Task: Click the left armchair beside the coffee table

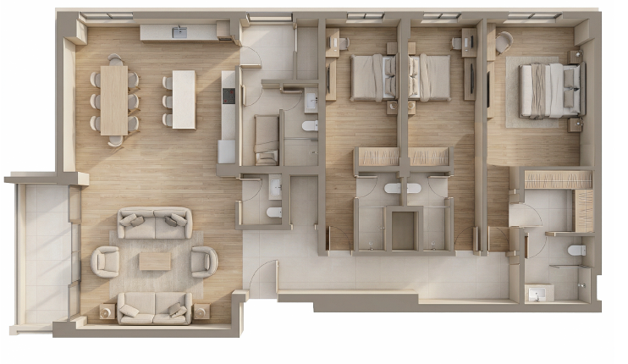Action: click(x=106, y=262)
